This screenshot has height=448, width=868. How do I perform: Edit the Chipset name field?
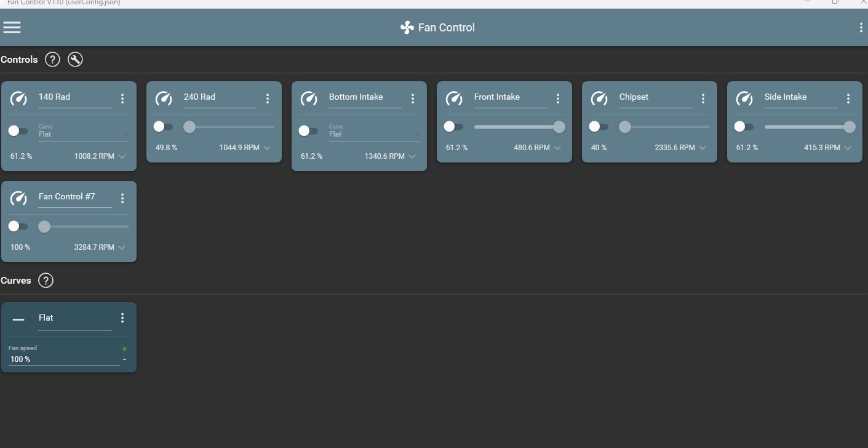coord(656,97)
